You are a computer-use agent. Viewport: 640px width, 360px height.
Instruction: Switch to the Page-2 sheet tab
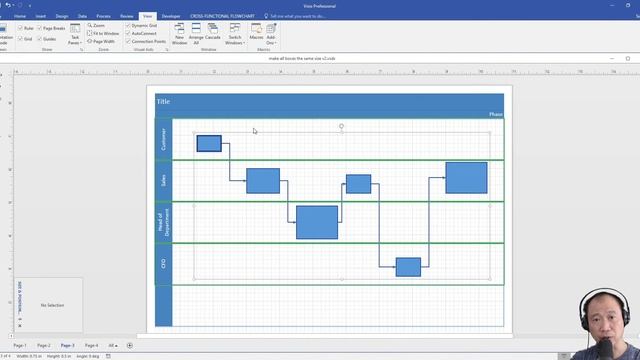(44, 345)
